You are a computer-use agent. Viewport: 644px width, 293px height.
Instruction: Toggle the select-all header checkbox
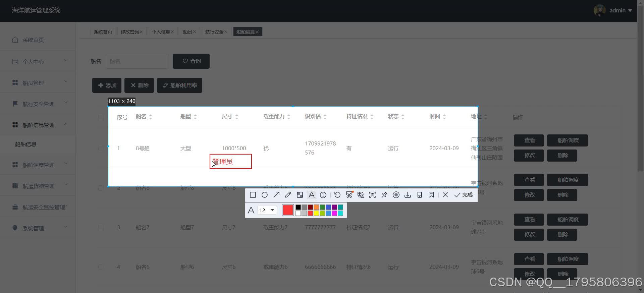point(101,117)
